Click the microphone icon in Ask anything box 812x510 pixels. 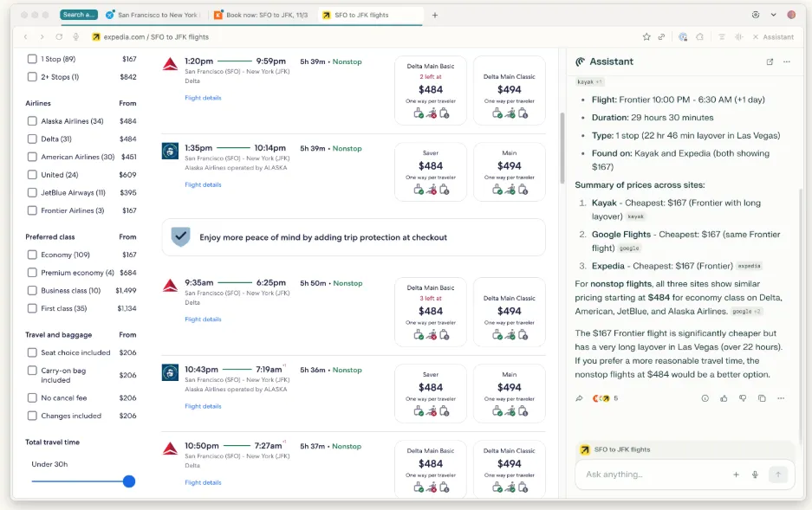pos(755,474)
